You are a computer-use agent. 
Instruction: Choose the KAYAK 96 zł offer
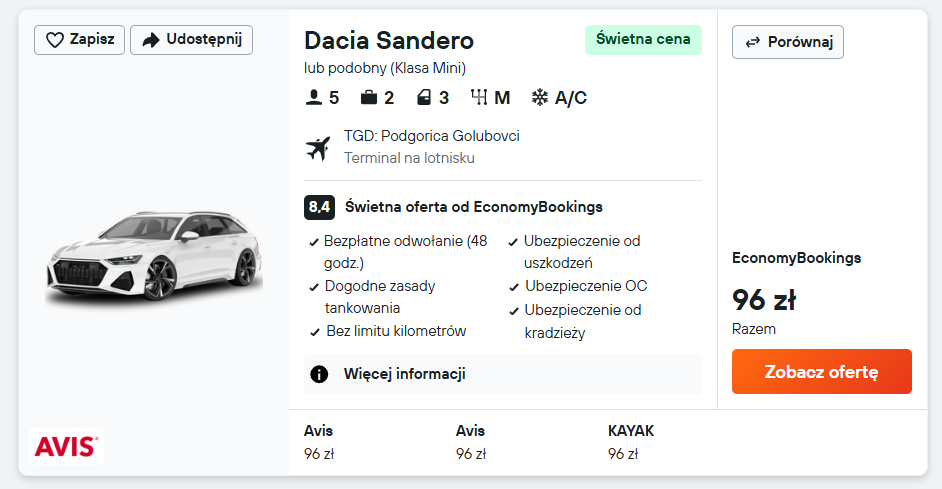630,442
